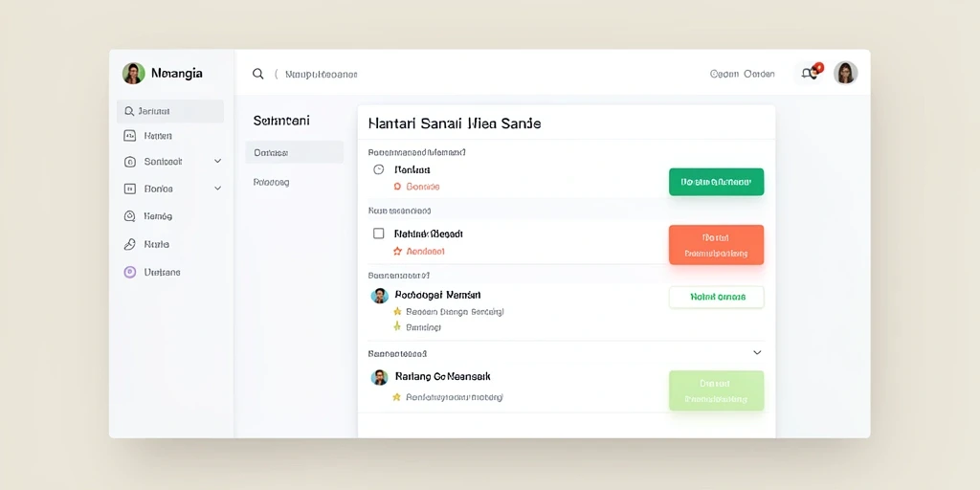Click the orange outlined star icon
The image size is (980, 490).
[x=397, y=252]
